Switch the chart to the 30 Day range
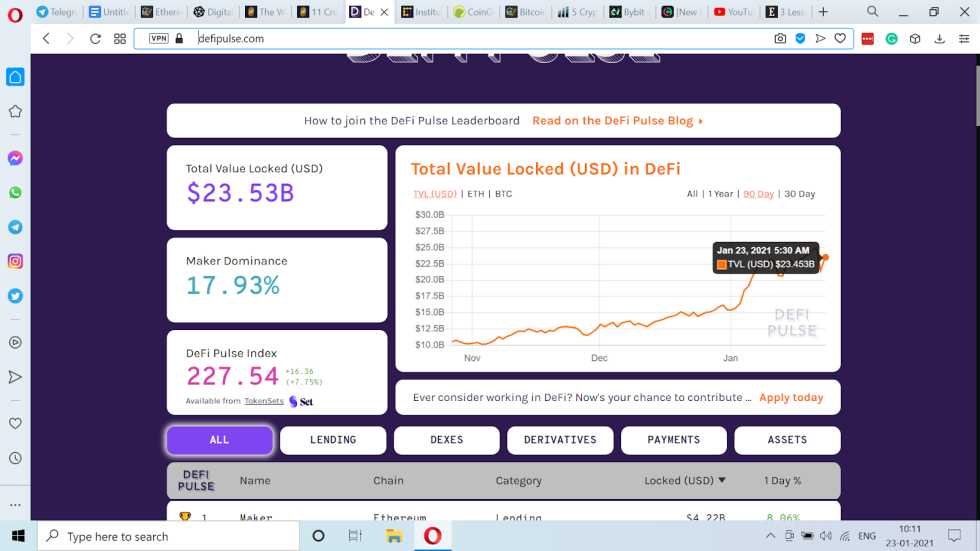The height and width of the screenshot is (551, 980). click(x=799, y=194)
